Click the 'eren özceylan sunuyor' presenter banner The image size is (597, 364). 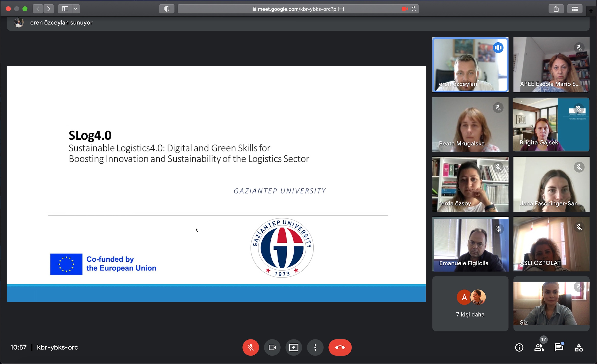61,23
